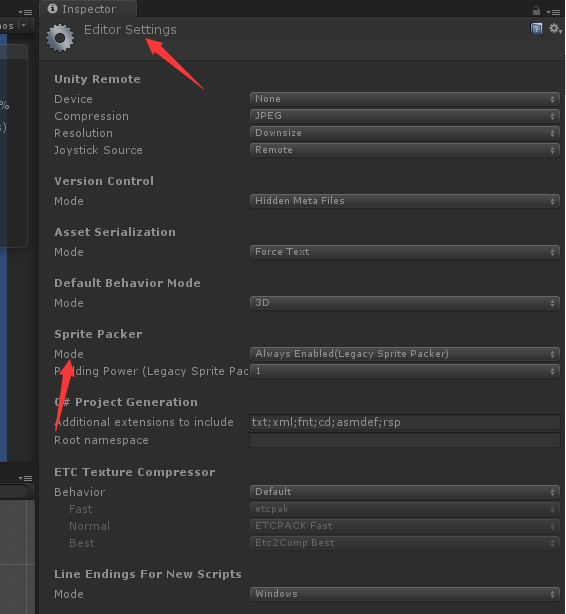The height and width of the screenshot is (614, 566).
Task: Open Line Endings Mode dropdown showing Windows
Action: [x=404, y=594]
